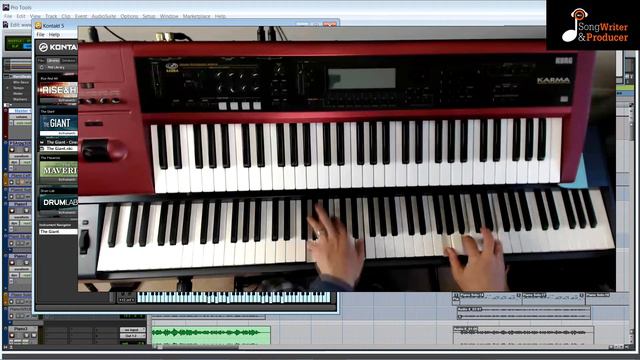Select the Piano3 track name

[20, 329]
